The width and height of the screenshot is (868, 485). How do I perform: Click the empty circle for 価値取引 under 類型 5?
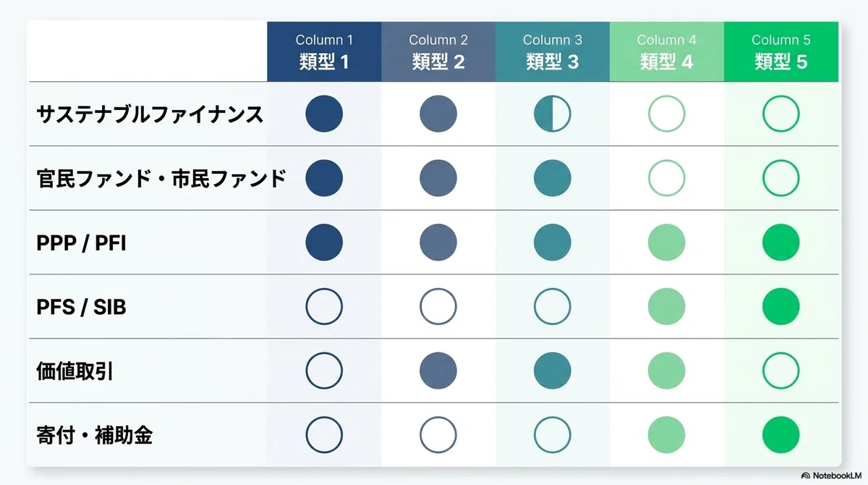[x=780, y=371]
